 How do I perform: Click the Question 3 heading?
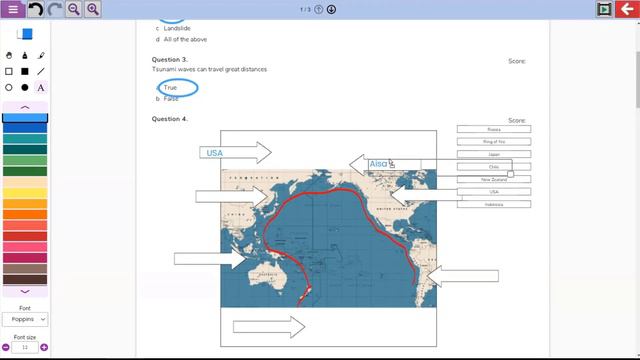click(169, 60)
